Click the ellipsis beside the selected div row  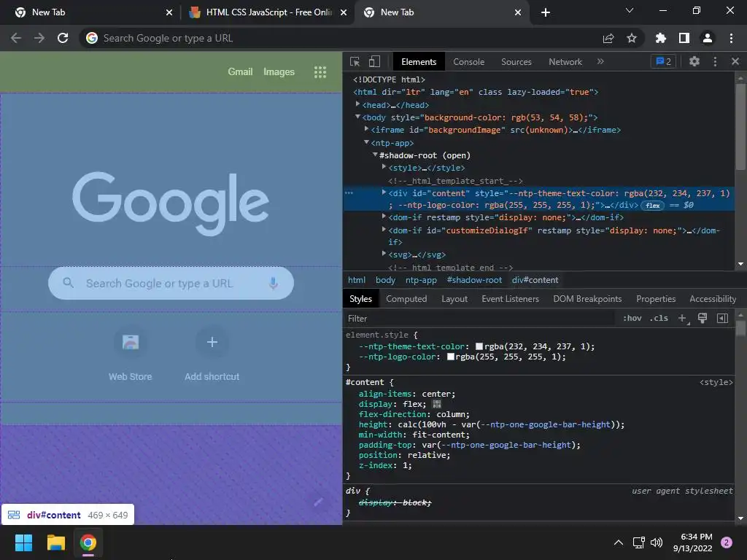[x=349, y=192]
